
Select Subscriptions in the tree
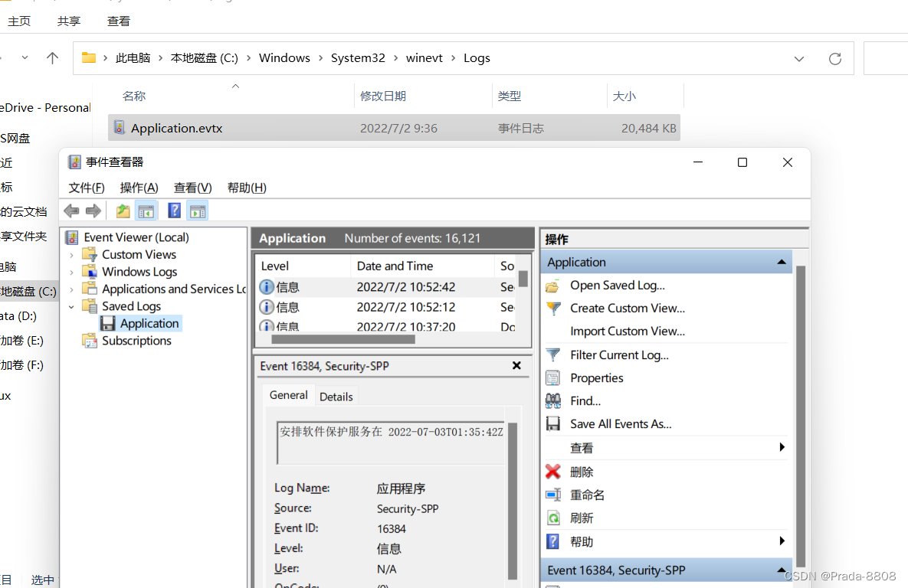point(136,341)
